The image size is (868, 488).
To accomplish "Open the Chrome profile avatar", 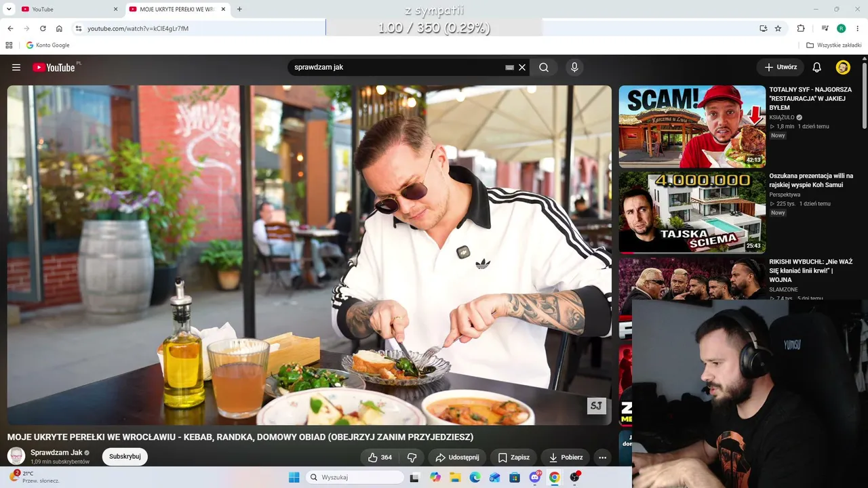I will pyautogui.click(x=842, y=28).
